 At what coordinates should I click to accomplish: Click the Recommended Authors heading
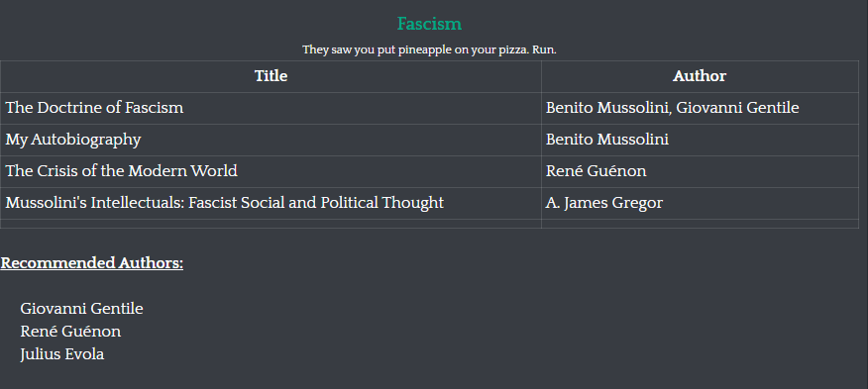[x=92, y=263]
